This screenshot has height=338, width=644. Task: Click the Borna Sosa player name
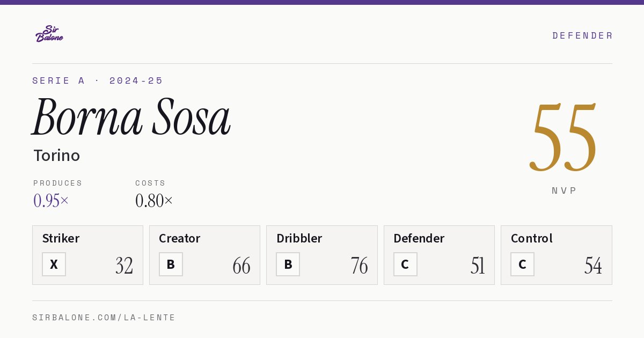click(x=131, y=117)
